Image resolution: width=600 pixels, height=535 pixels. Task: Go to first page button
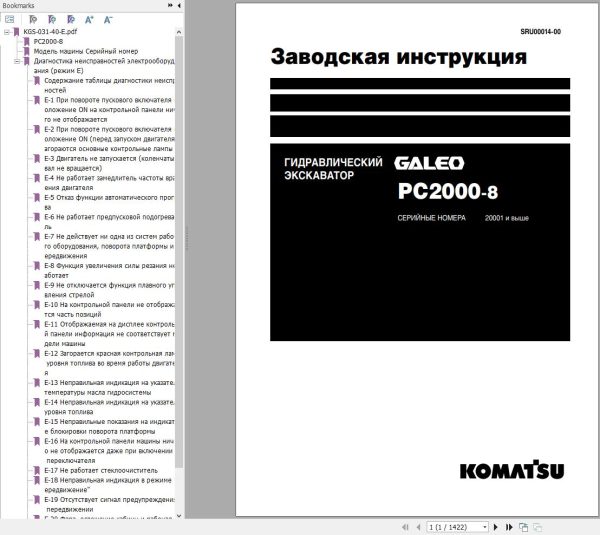point(406,527)
